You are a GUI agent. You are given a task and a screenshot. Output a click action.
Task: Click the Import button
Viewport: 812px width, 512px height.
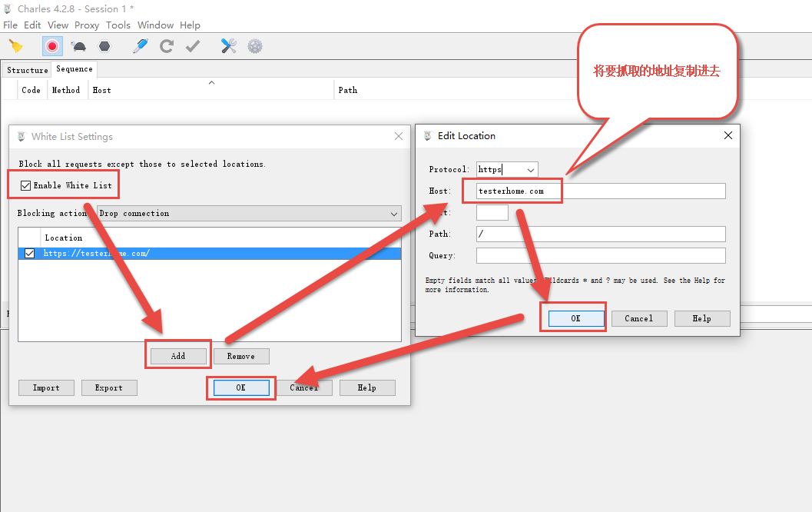(x=46, y=387)
